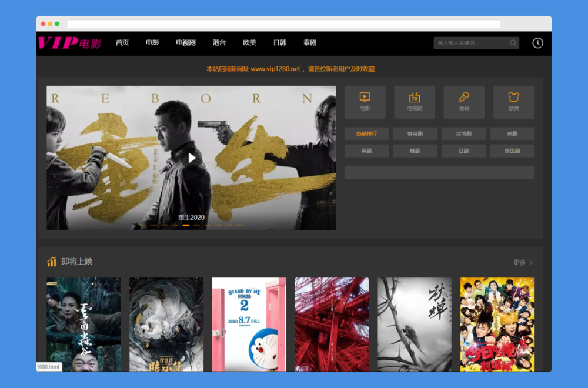Select the 热播排行 ranking tab
This screenshot has height=388, width=588.
pyautogui.click(x=366, y=133)
